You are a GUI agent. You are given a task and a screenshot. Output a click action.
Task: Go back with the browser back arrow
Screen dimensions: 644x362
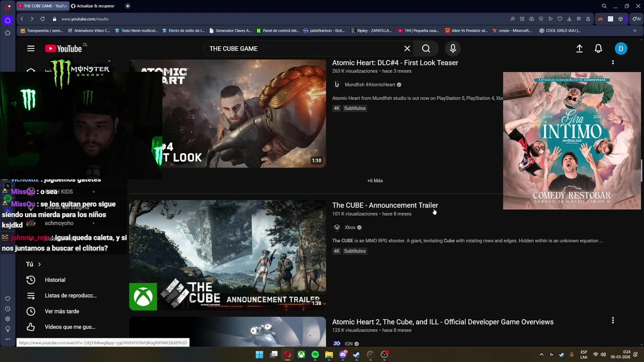tap(22, 19)
